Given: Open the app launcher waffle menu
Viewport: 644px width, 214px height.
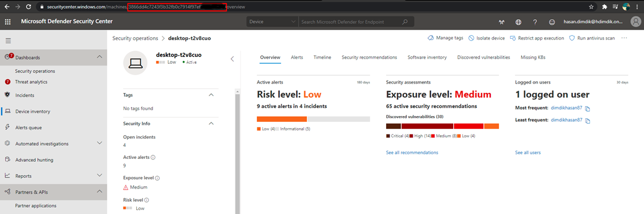Looking at the screenshot, I should 8,22.
